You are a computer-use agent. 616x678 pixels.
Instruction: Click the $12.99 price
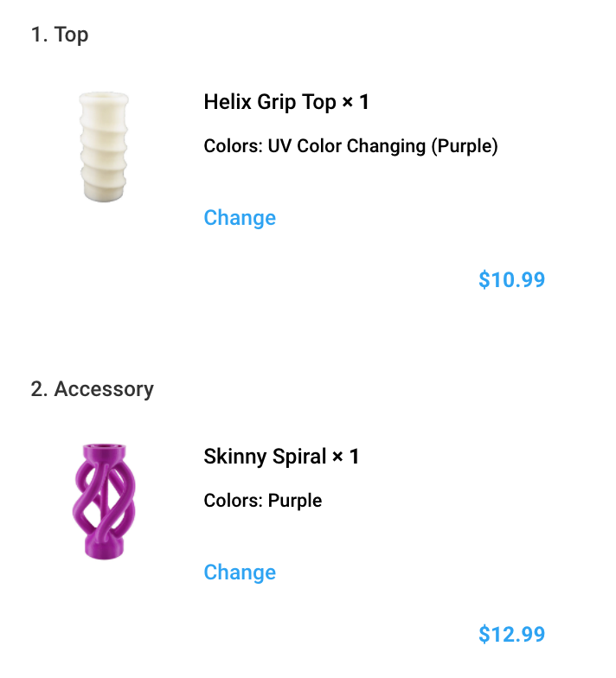512,635
